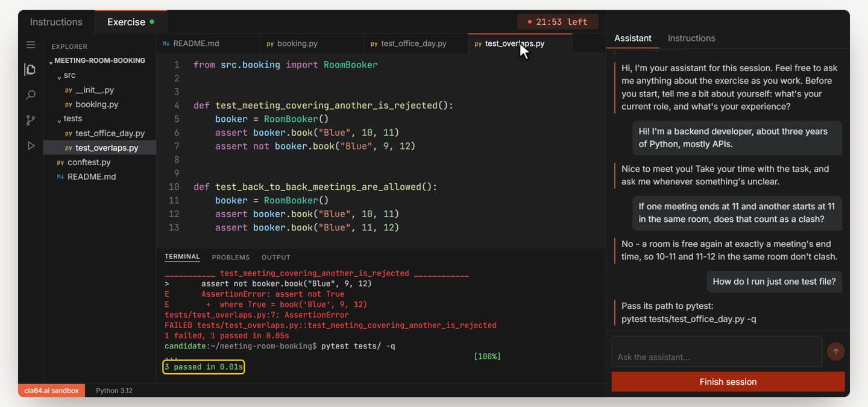868x407 pixels.
Task: Open the Explorer files icon
Action: click(30, 69)
